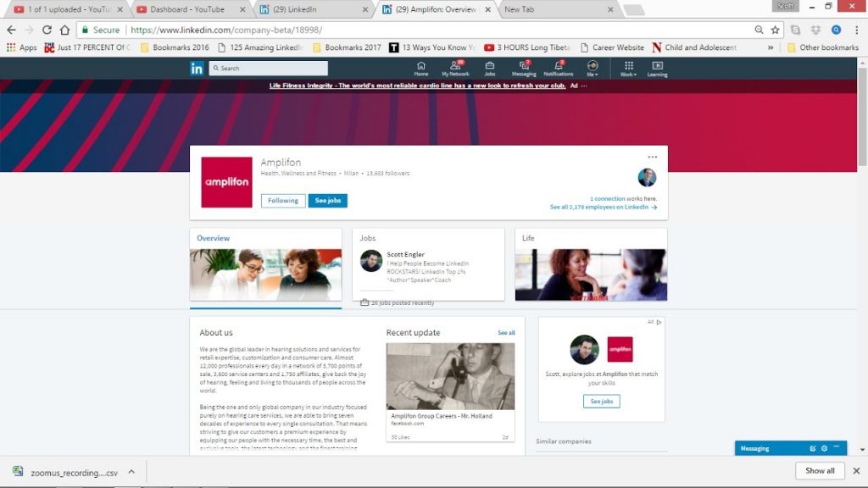Minimize the Messaging panel
Screen dimensions: 868x488
coord(837,447)
